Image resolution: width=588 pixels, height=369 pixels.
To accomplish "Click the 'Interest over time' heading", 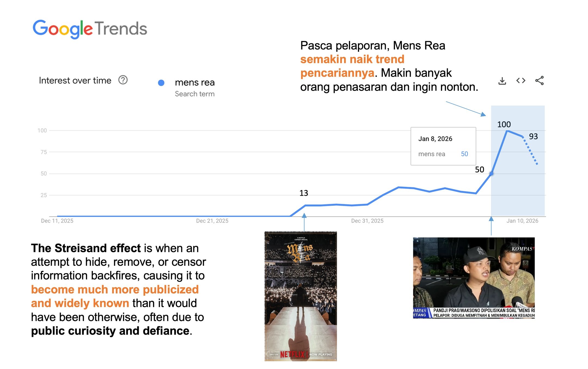I will [75, 80].
